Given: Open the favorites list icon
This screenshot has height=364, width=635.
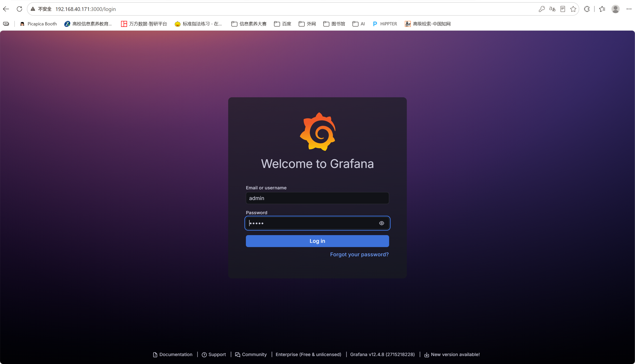Looking at the screenshot, I should [x=602, y=9].
